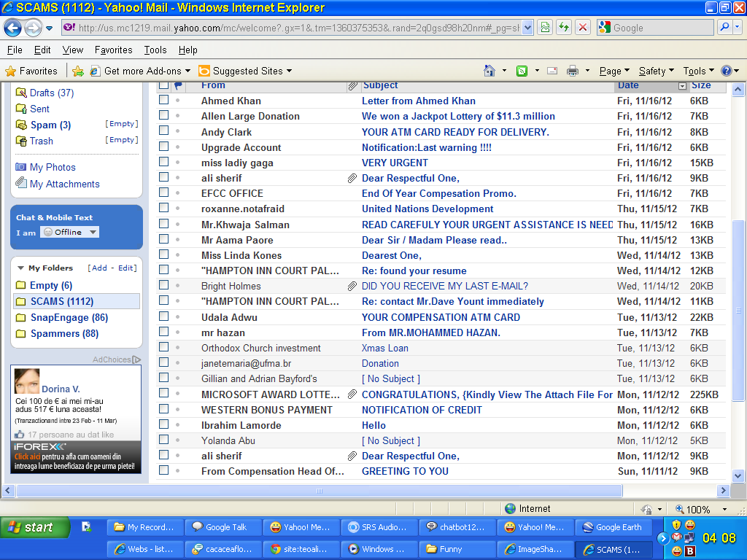Open the Help menu
This screenshot has width=747, height=560.
click(x=187, y=50)
